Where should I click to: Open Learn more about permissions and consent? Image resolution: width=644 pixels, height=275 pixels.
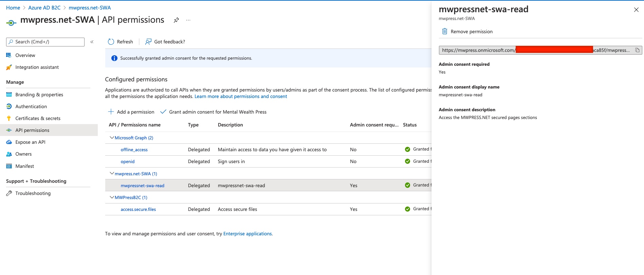241,96
